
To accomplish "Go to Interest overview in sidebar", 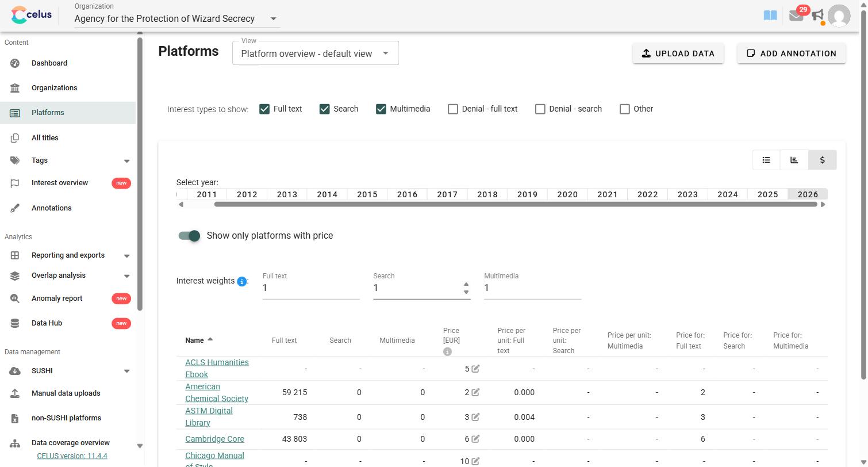I will [60, 183].
